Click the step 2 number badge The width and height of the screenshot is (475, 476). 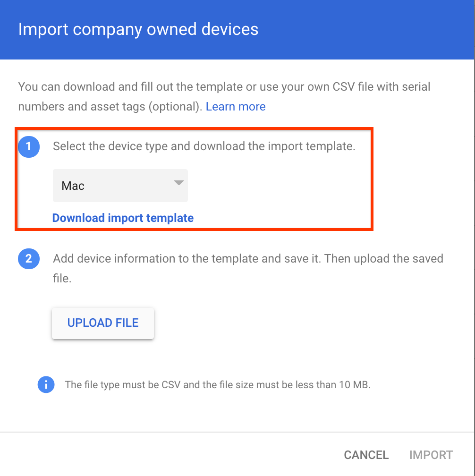[28, 259]
